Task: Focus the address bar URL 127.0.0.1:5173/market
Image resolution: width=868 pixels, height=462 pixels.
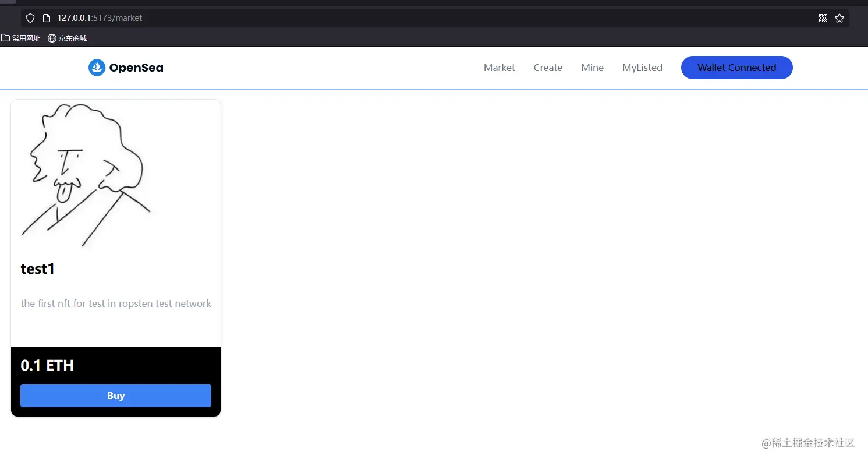Action: 100,18
